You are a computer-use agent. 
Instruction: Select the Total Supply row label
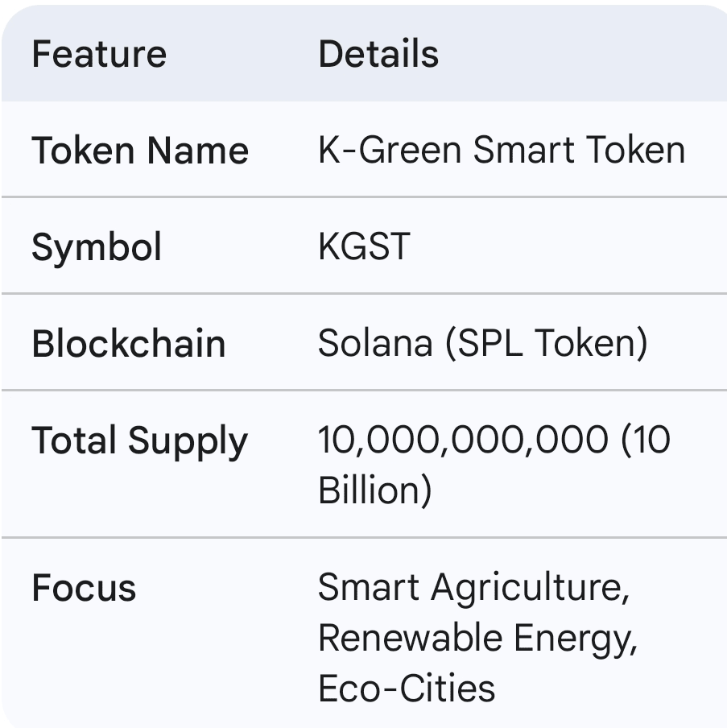point(140,441)
